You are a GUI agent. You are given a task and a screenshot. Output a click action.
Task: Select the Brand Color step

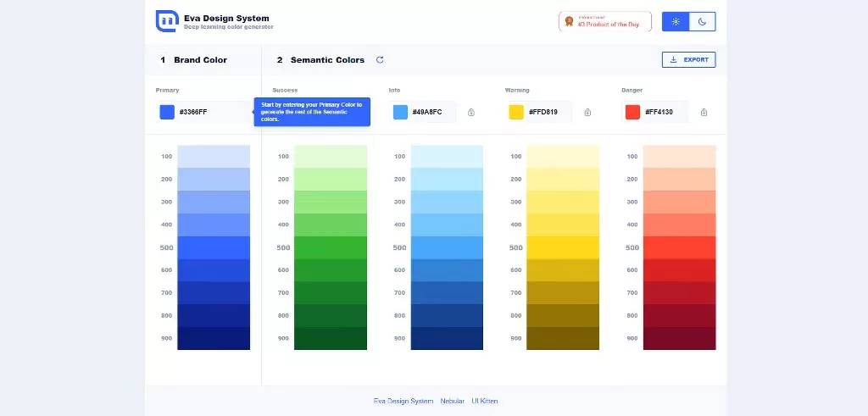194,60
